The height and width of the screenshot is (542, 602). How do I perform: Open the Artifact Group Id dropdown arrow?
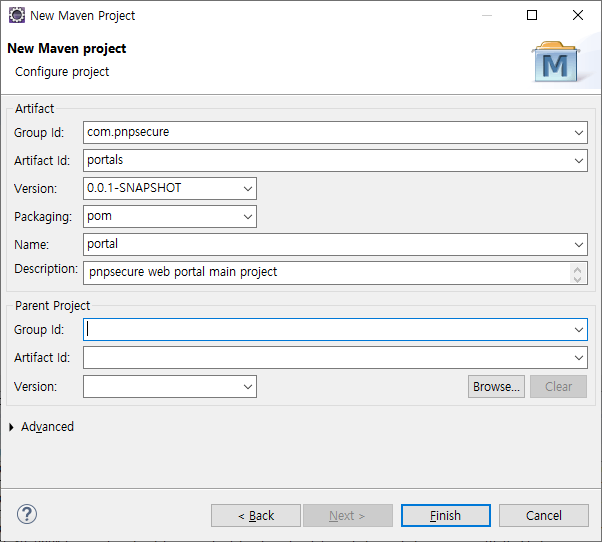tap(579, 133)
